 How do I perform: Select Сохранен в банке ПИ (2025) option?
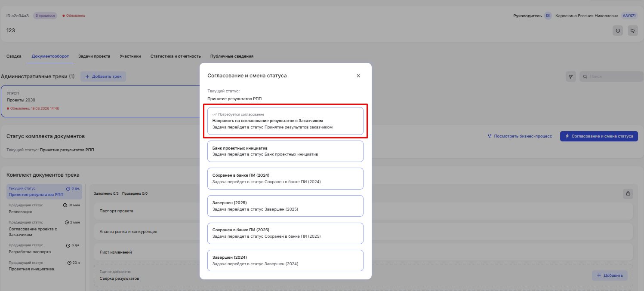[x=285, y=233]
